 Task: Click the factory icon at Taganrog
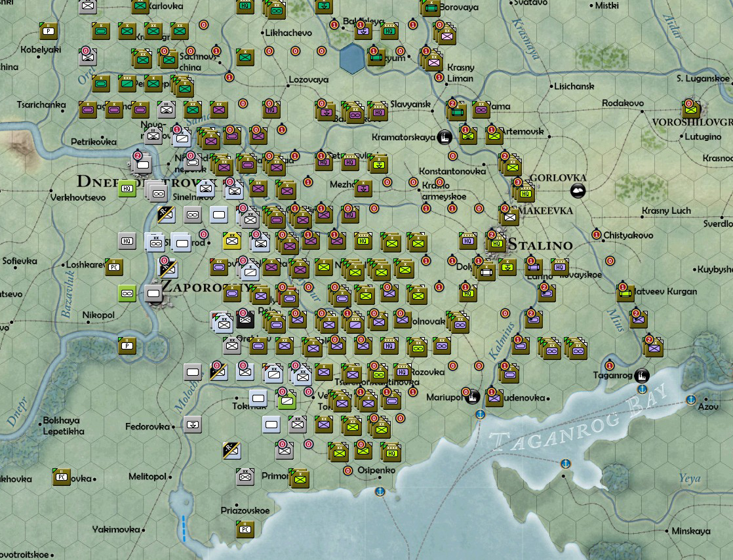[x=641, y=376]
